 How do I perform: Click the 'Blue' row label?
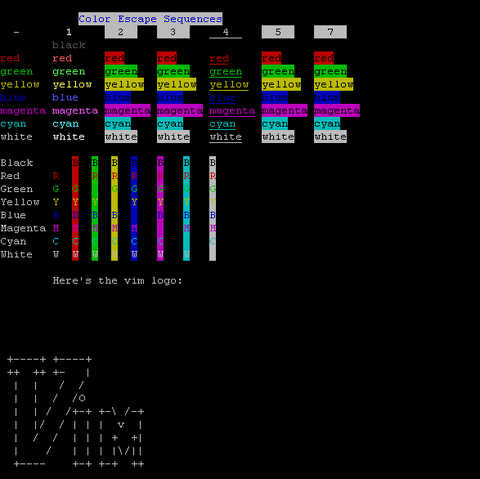[13, 215]
